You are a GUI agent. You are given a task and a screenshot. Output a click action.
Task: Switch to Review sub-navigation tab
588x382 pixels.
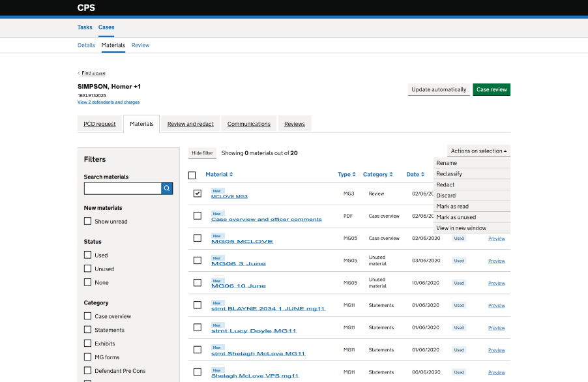point(140,46)
